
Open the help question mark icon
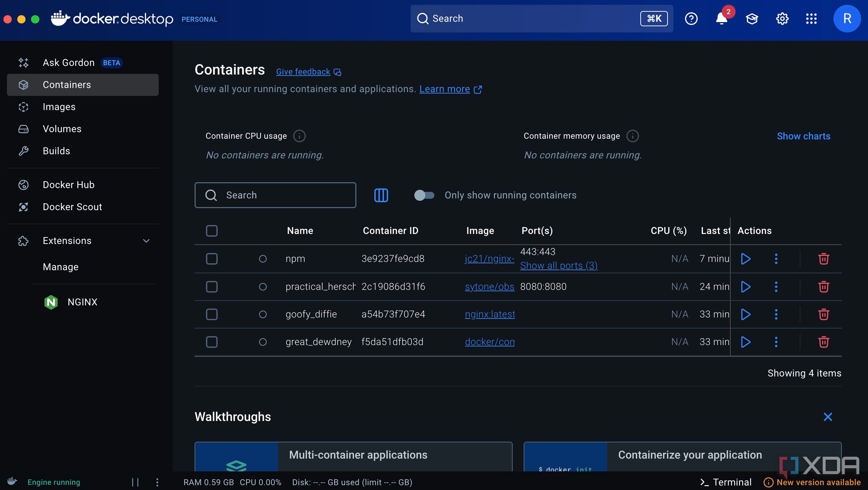pos(691,19)
